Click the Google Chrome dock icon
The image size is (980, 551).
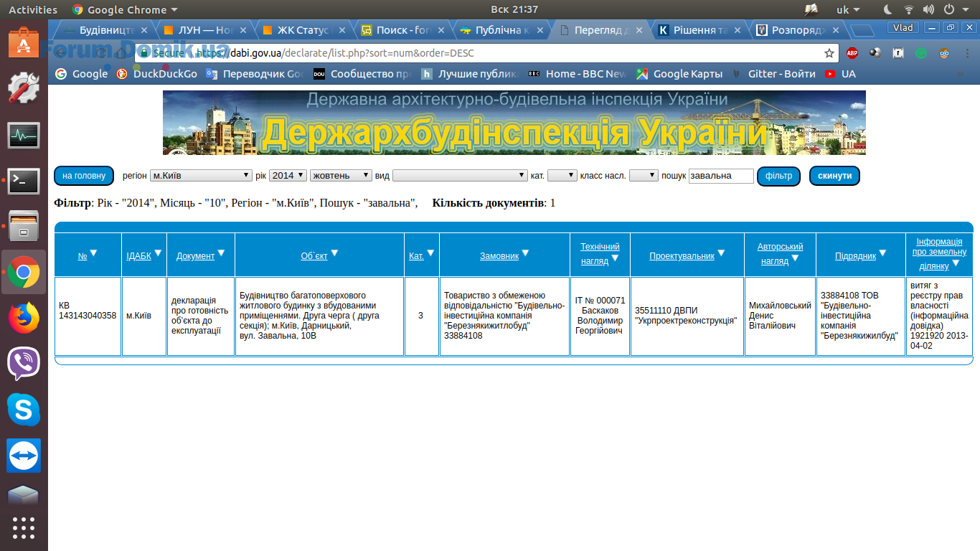[x=24, y=272]
